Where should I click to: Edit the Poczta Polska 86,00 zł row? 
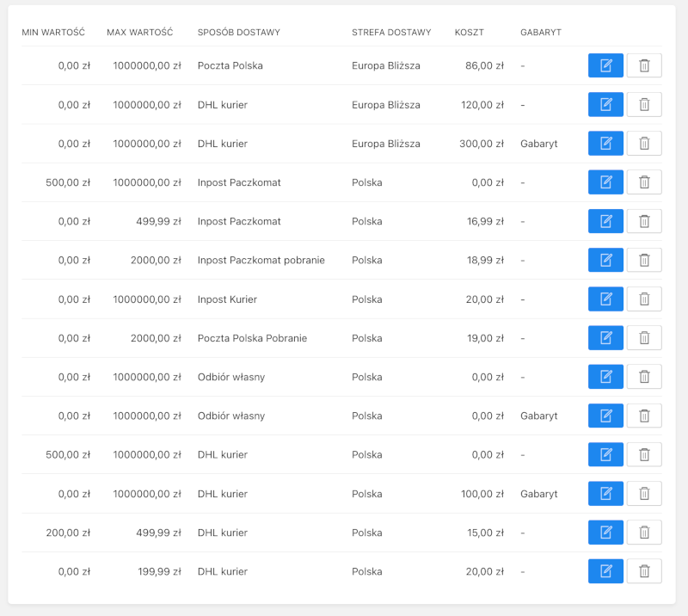click(x=605, y=65)
